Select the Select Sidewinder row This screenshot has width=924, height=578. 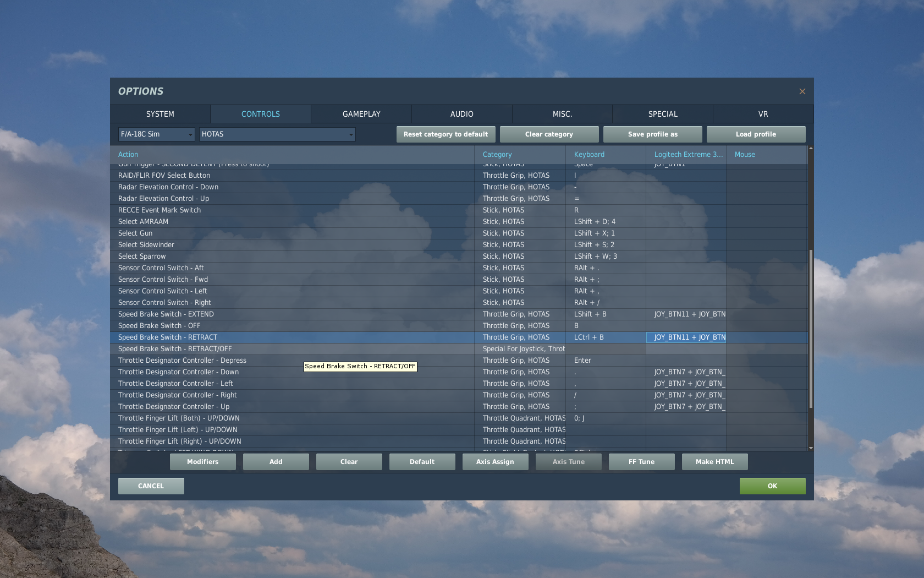(459, 245)
